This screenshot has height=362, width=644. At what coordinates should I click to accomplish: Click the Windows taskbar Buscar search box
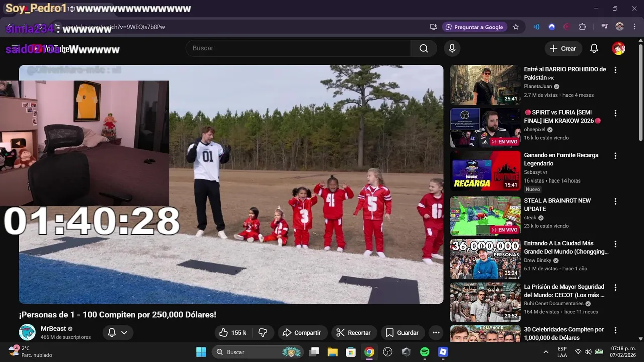[x=257, y=352]
